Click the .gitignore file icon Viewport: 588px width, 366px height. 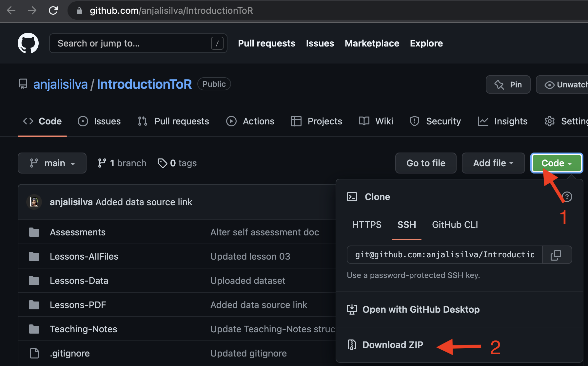(34, 353)
